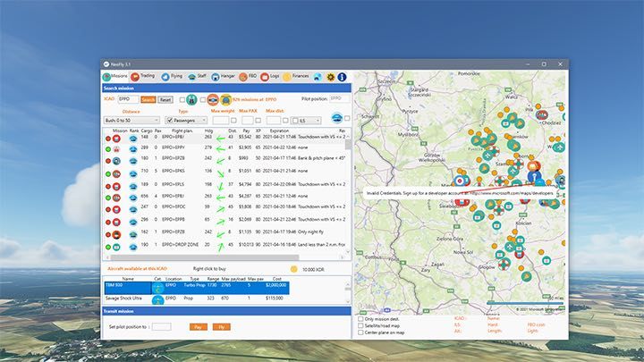Enable Only mission dest. checkbox
This screenshot has height=362, width=644.
click(360, 317)
